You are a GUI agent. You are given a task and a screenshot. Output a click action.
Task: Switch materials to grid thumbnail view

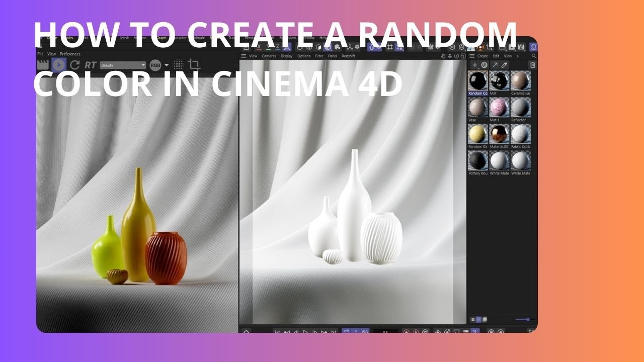click(478, 319)
